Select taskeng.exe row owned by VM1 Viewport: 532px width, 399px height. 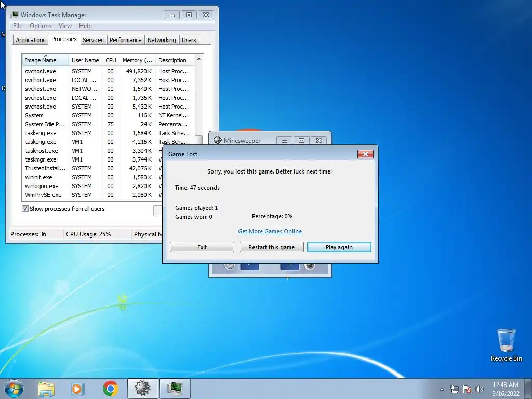(x=108, y=142)
